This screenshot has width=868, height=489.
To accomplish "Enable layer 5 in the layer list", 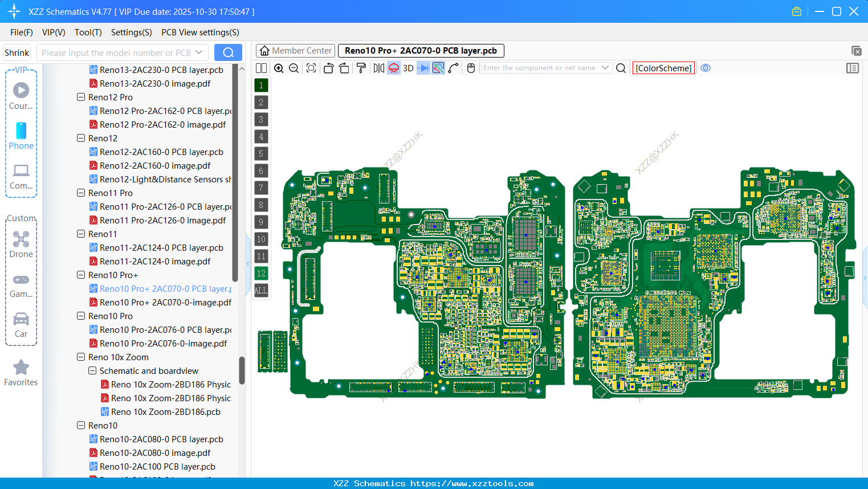I will coord(261,153).
